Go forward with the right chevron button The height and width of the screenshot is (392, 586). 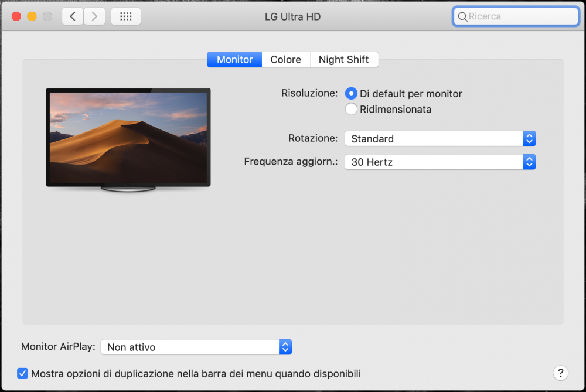tap(94, 16)
